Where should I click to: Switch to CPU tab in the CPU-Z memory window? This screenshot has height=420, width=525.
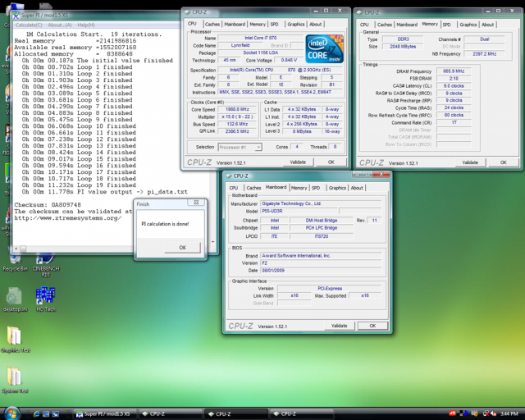(x=364, y=25)
